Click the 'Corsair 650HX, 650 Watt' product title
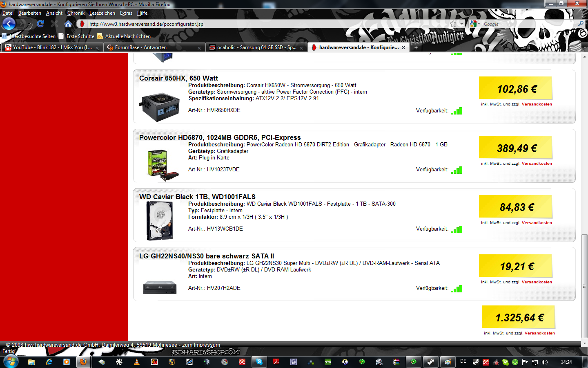Viewport: 588px width, 368px height. pyautogui.click(x=178, y=78)
